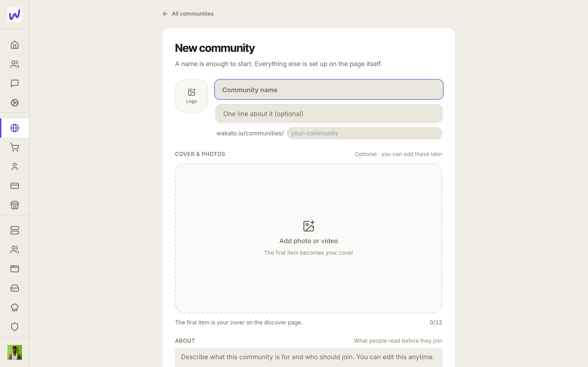588x367 pixels.
Task: Open the chef hat icon in sidebar
Action: pos(14,307)
